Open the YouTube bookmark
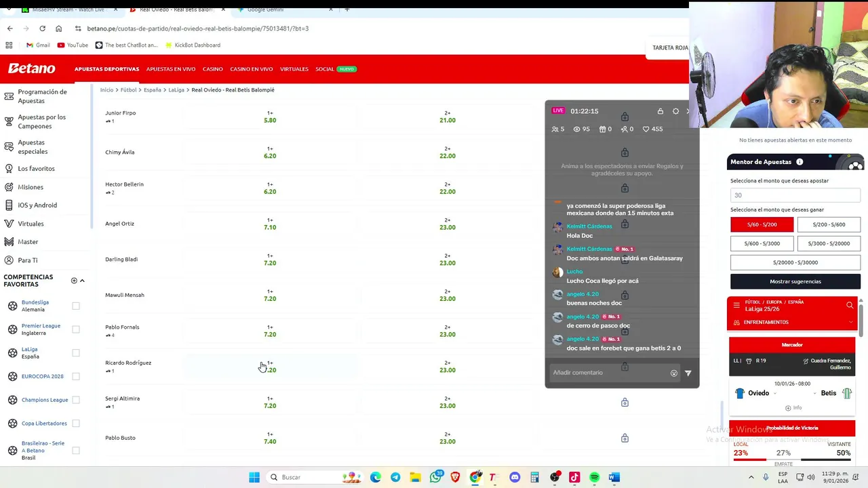This screenshot has width=868, height=488. click(x=73, y=45)
